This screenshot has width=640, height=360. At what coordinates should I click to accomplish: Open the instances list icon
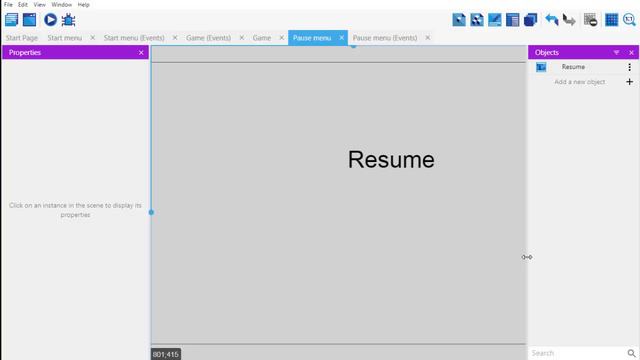512,20
